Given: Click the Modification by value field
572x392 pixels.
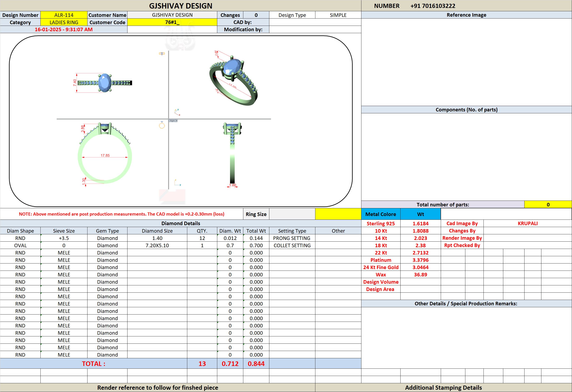Looking at the screenshot, I should pos(315,30).
